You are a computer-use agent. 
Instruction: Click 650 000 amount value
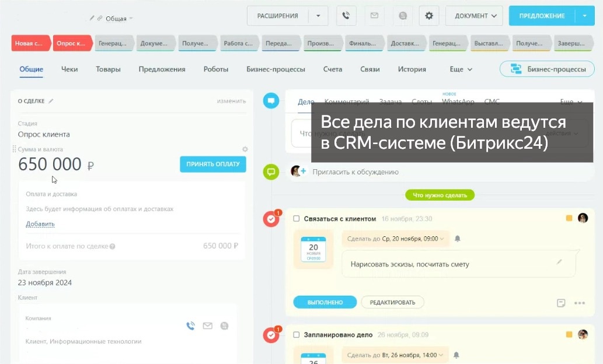pos(50,164)
